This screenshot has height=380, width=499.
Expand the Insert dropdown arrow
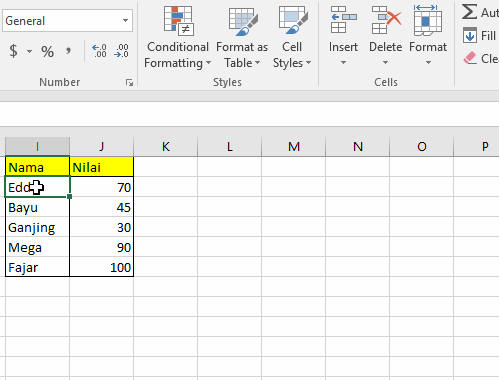(x=343, y=62)
